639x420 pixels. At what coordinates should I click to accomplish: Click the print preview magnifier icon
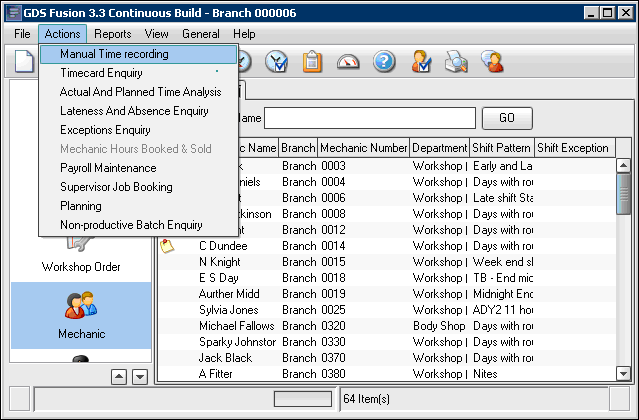click(x=456, y=62)
